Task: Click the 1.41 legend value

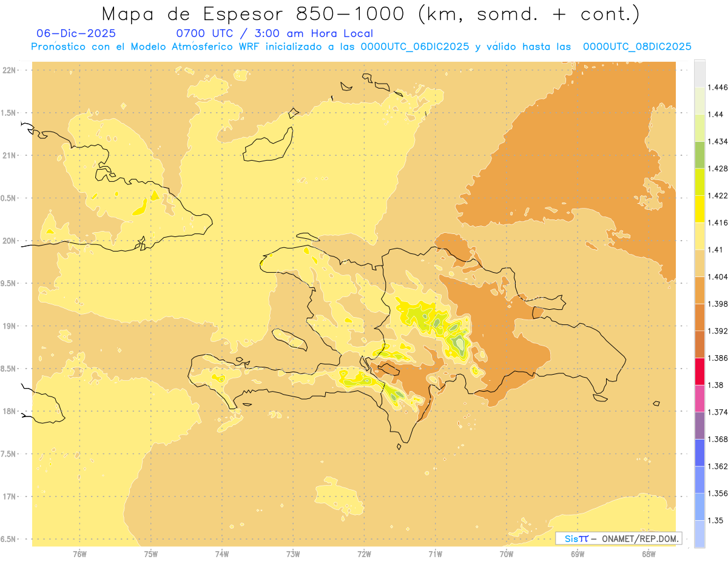Action: click(716, 250)
